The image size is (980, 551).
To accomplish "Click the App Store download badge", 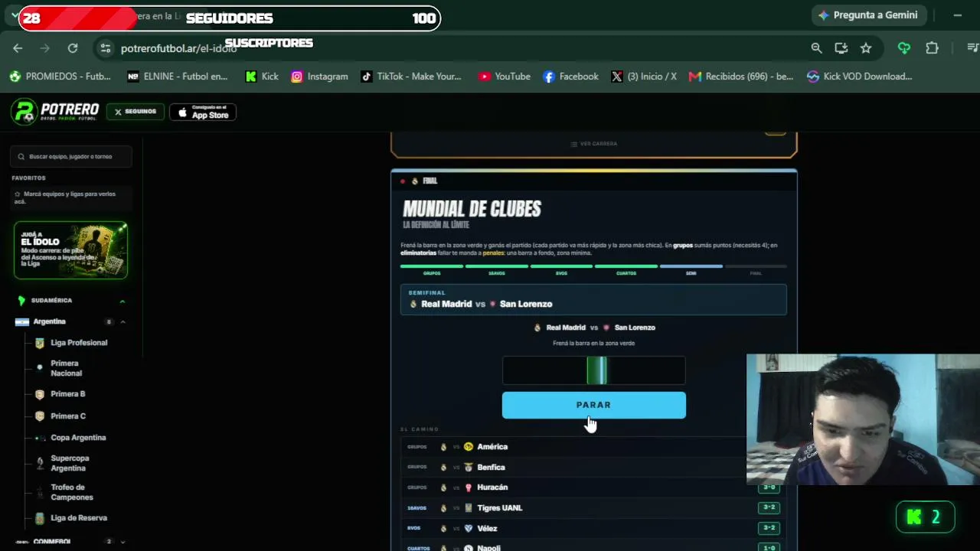I will coord(203,112).
